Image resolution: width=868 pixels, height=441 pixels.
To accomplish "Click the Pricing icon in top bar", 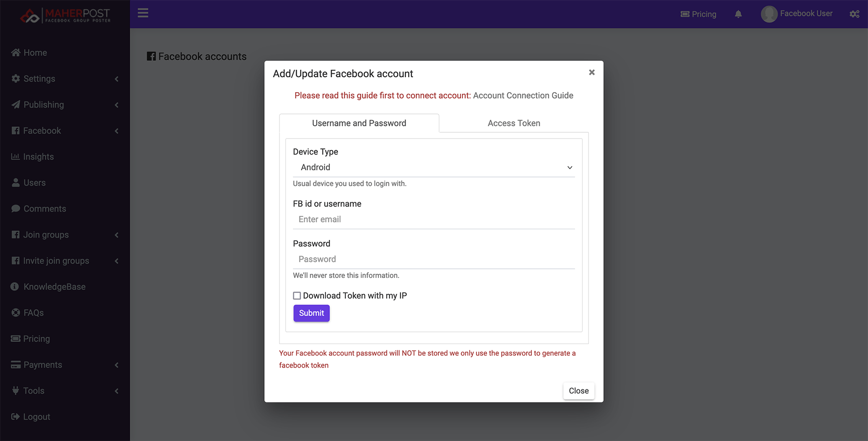I will click(685, 14).
